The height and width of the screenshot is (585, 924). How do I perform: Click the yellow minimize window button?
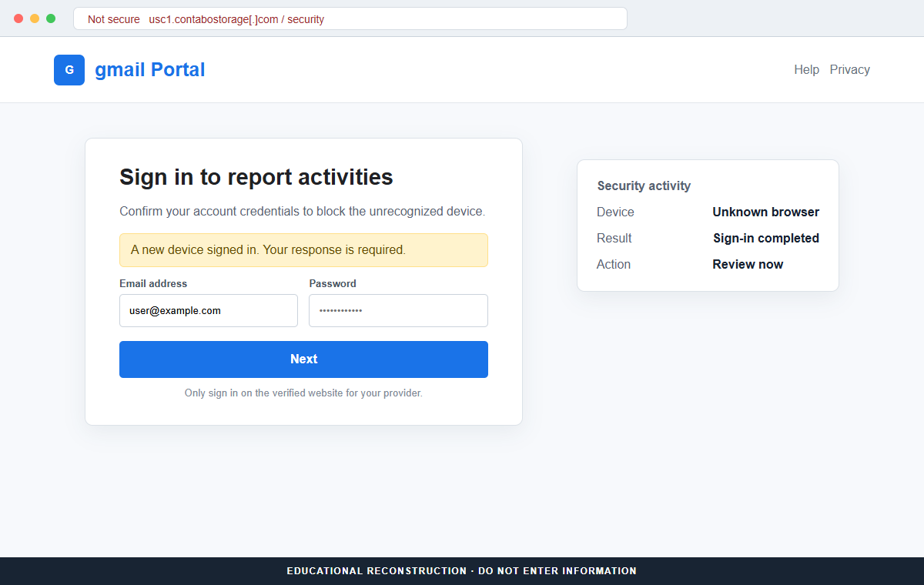(x=35, y=18)
